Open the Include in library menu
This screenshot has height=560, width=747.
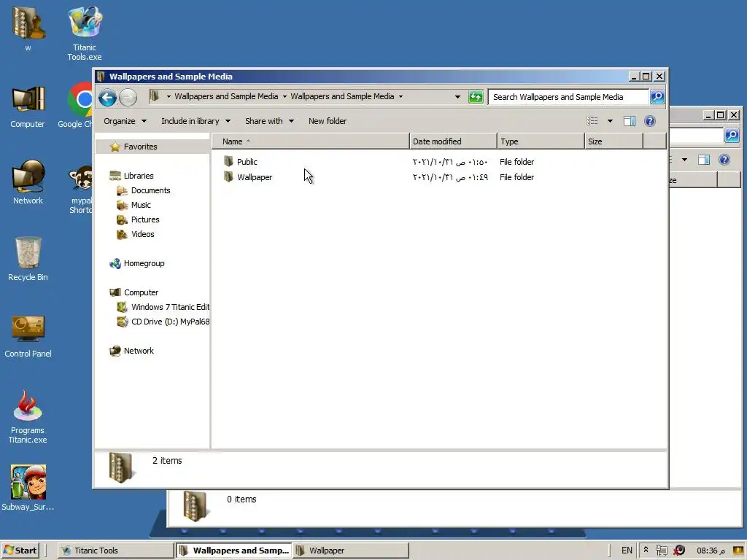click(x=196, y=121)
